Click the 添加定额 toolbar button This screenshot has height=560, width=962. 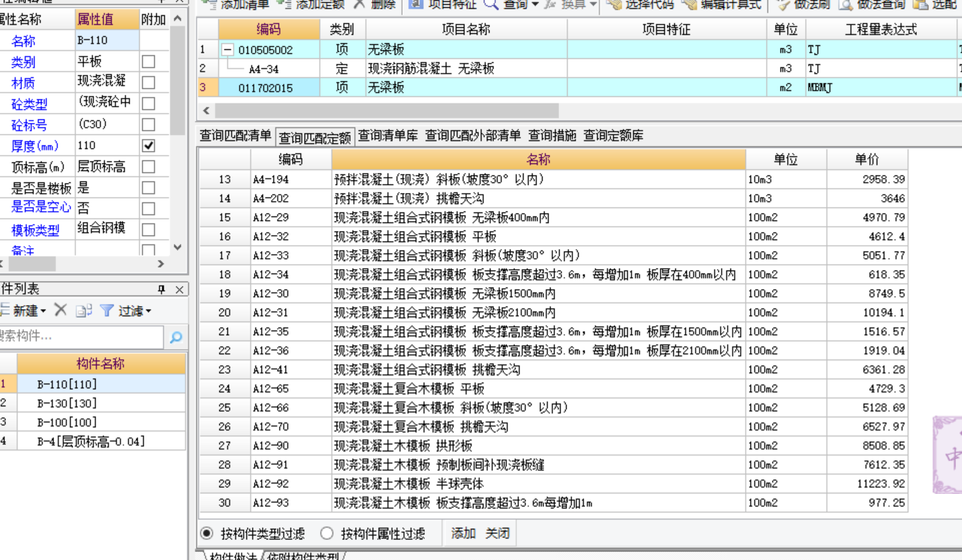click(x=310, y=5)
